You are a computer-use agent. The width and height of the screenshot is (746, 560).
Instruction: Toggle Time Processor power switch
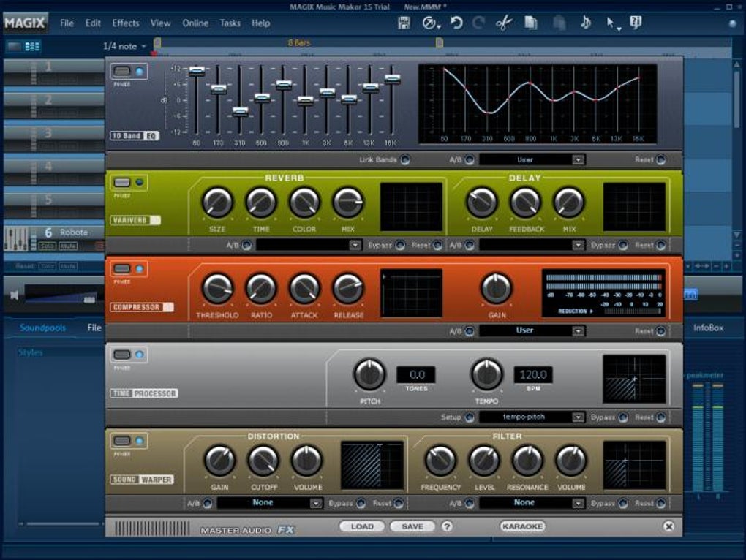coord(122,355)
